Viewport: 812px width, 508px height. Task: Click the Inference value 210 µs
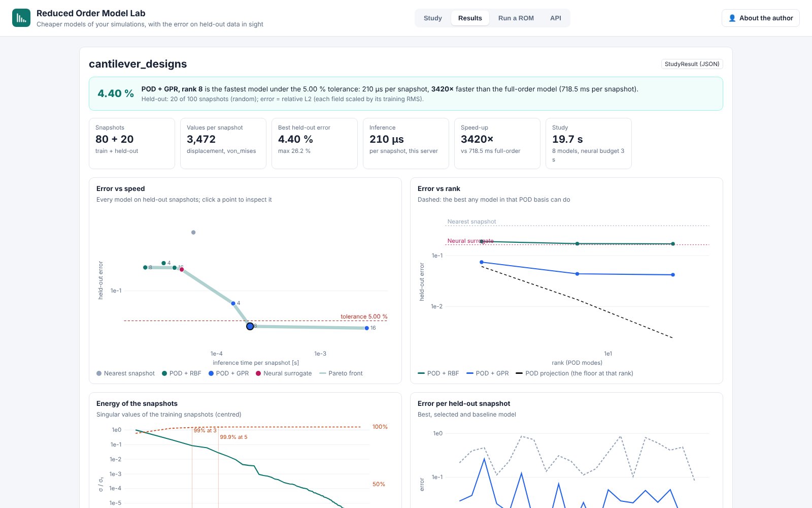[387, 139]
